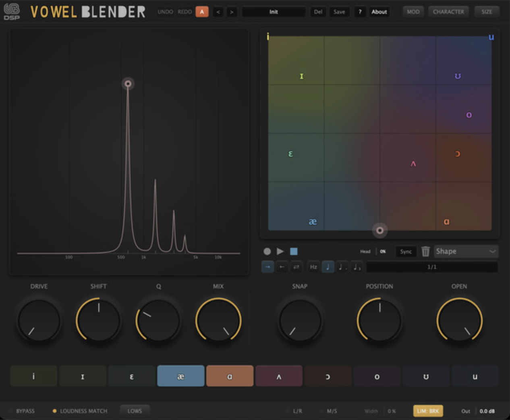Click the ʌ vowel symbol on the pad
Image resolution: width=510 pixels, height=420 pixels.
(x=413, y=164)
